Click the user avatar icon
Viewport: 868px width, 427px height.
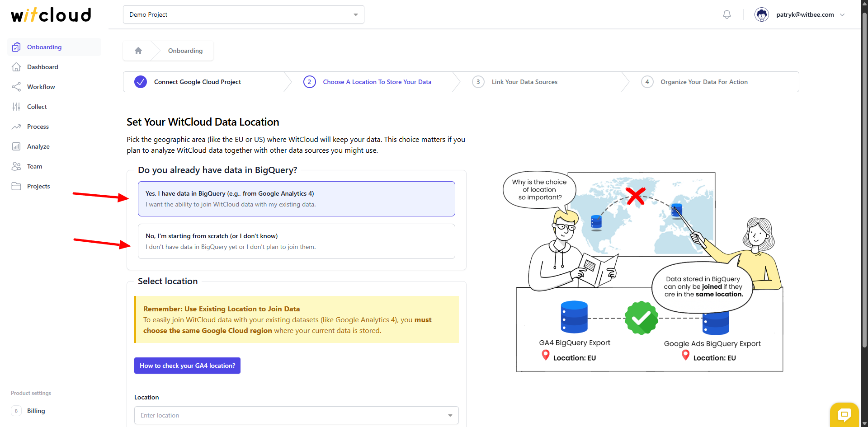(x=762, y=14)
